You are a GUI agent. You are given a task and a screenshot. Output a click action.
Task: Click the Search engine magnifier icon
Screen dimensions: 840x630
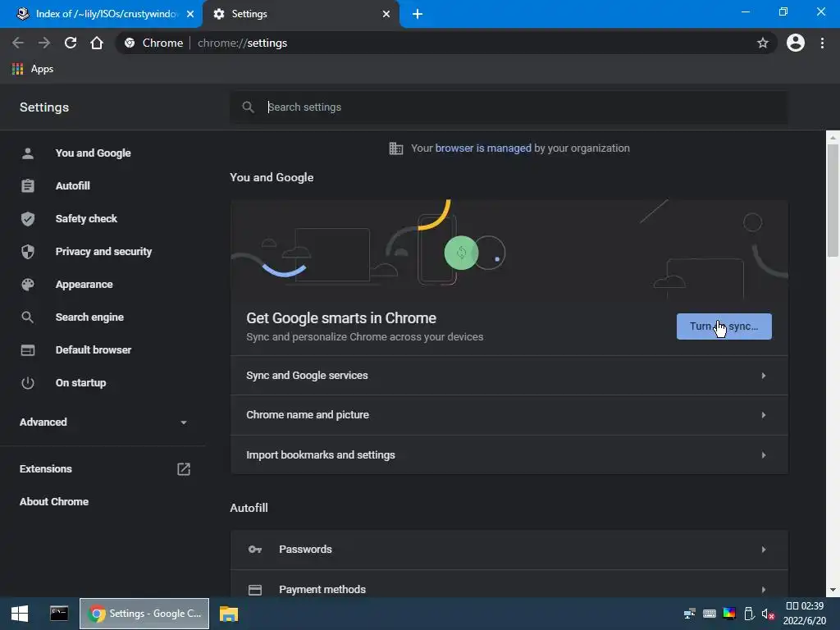tap(28, 317)
